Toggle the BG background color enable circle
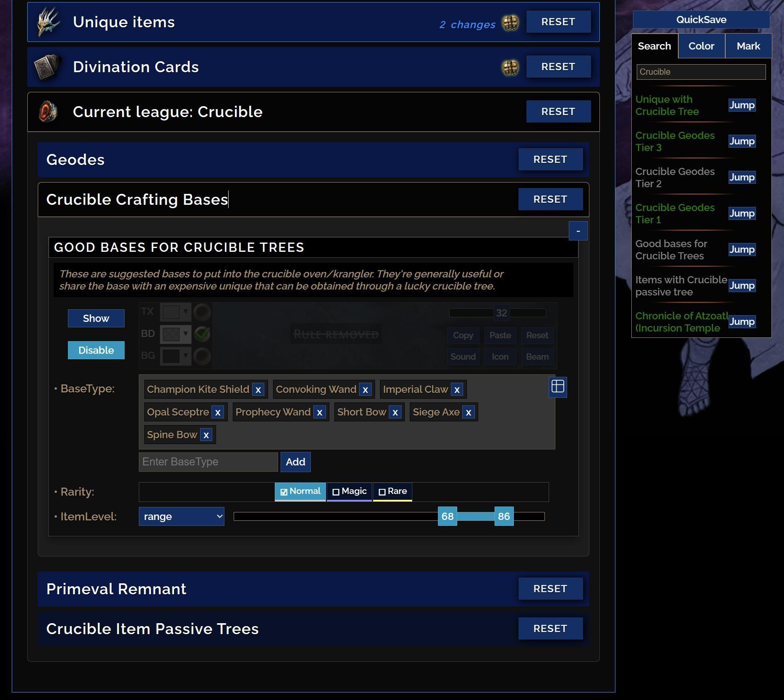This screenshot has height=700, width=784. point(202,356)
